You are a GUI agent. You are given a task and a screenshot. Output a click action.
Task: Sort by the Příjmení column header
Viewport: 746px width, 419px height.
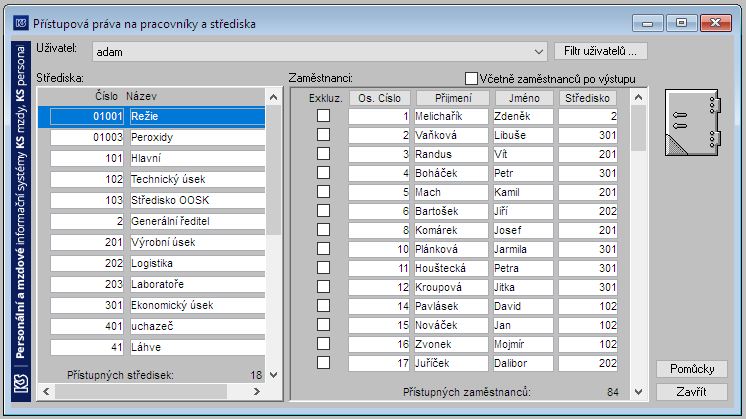click(453, 98)
